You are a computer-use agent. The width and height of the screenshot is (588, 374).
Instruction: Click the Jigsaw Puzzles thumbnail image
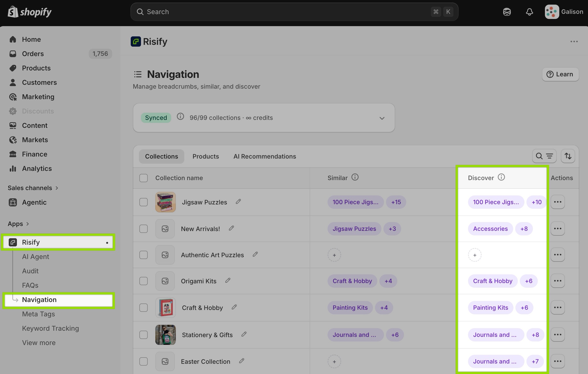click(x=166, y=202)
